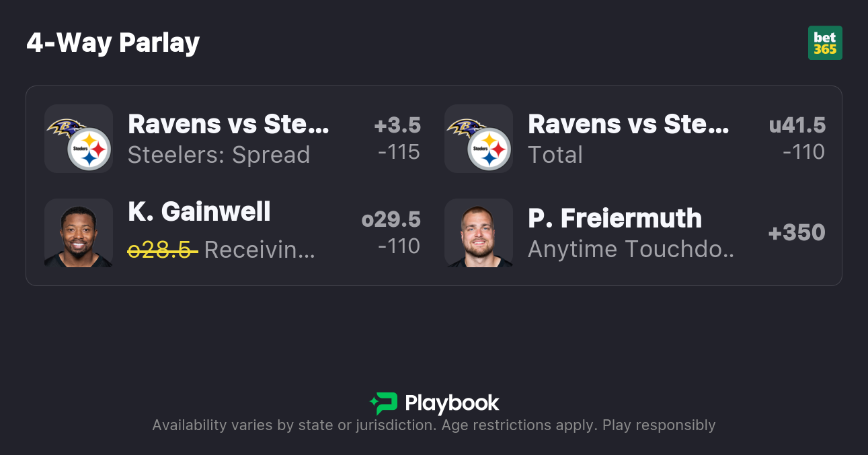Click the bet365 sportsbook logo
The image size is (868, 455).
coord(825,43)
